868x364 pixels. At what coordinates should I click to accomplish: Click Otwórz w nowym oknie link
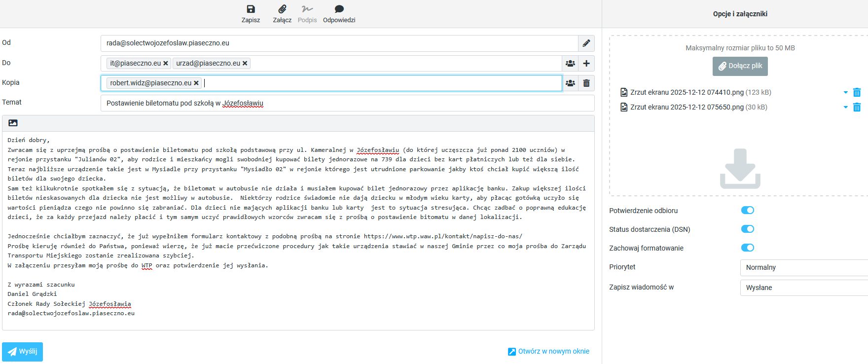point(548,351)
